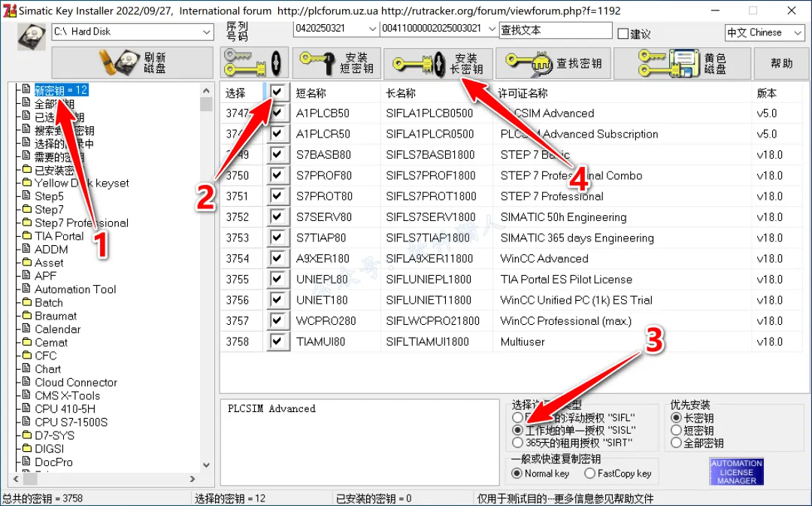Uncheck the S7BASB80 row checkbox
Screen dimensions: 812x506
pos(277,154)
